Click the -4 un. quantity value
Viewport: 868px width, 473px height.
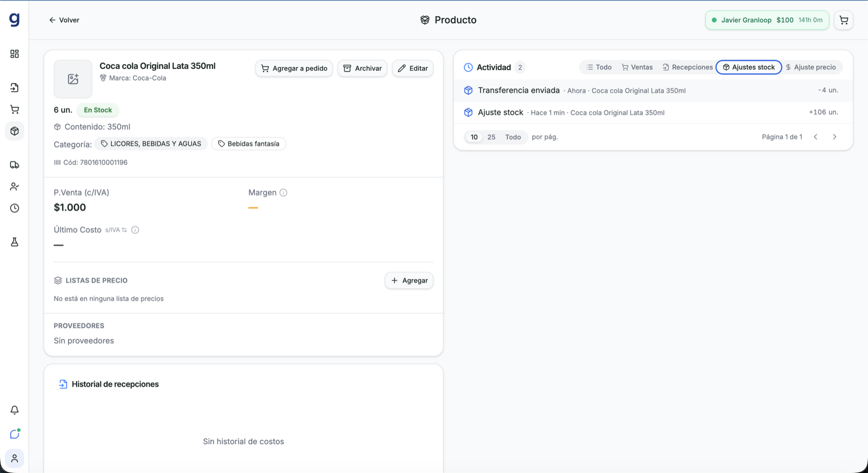tap(828, 90)
